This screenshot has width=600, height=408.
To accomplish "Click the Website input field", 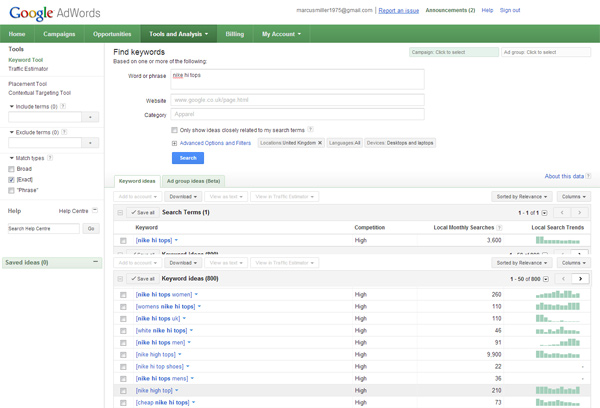I will tap(297, 100).
